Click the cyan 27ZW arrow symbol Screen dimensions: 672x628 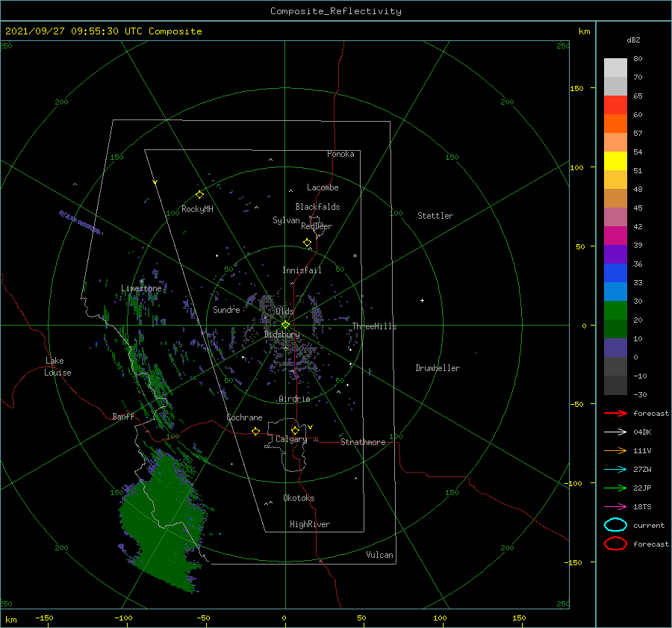(x=615, y=470)
